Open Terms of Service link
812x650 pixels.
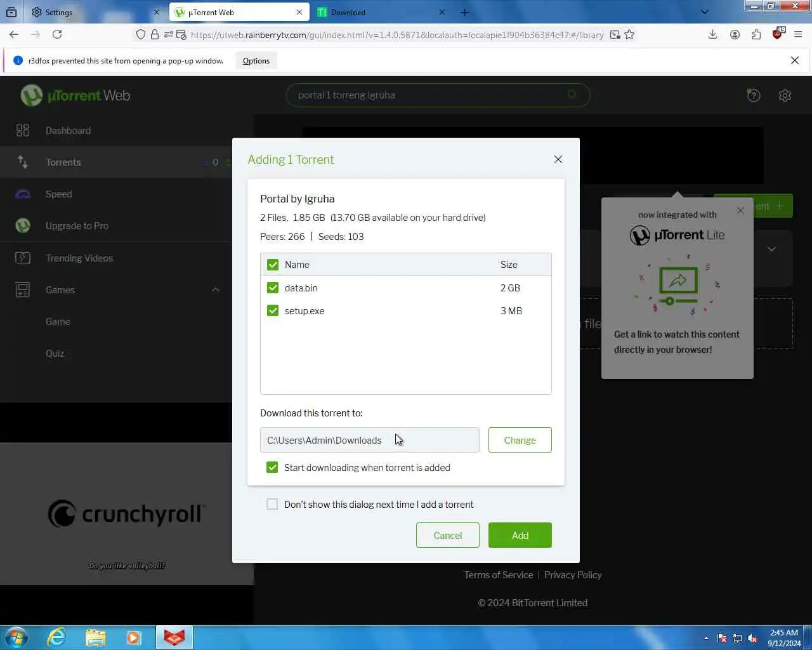(499, 574)
